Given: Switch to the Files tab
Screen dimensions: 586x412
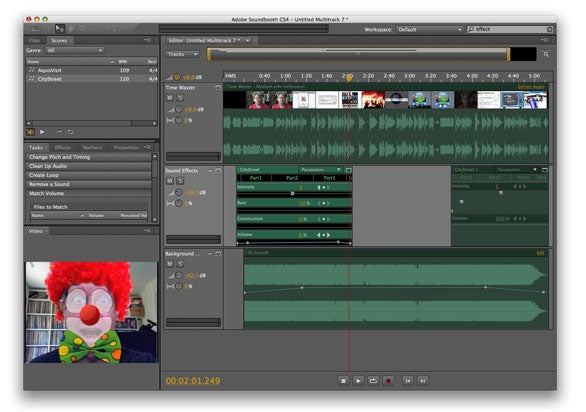Looking at the screenshot, I should click(34, 40).
